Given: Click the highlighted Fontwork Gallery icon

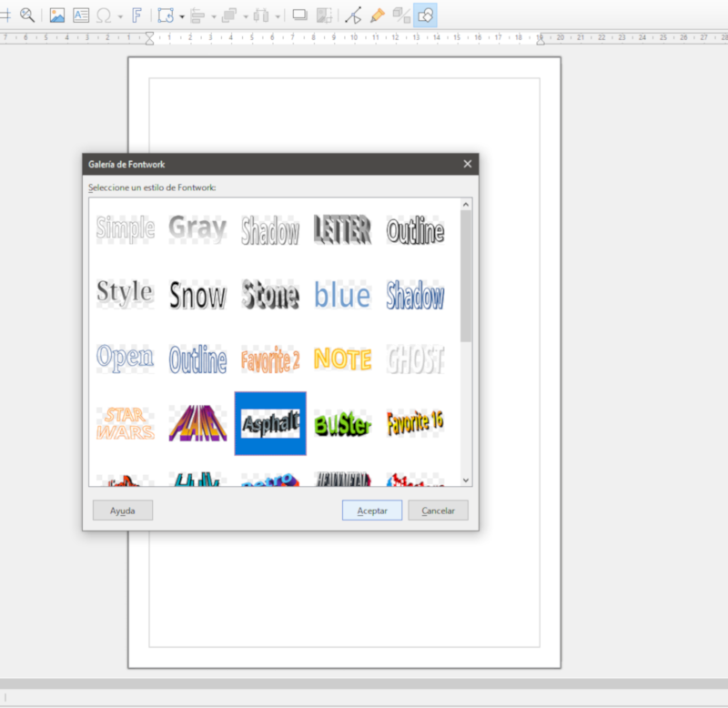Looking at the screenshot, I should [423, 15].
